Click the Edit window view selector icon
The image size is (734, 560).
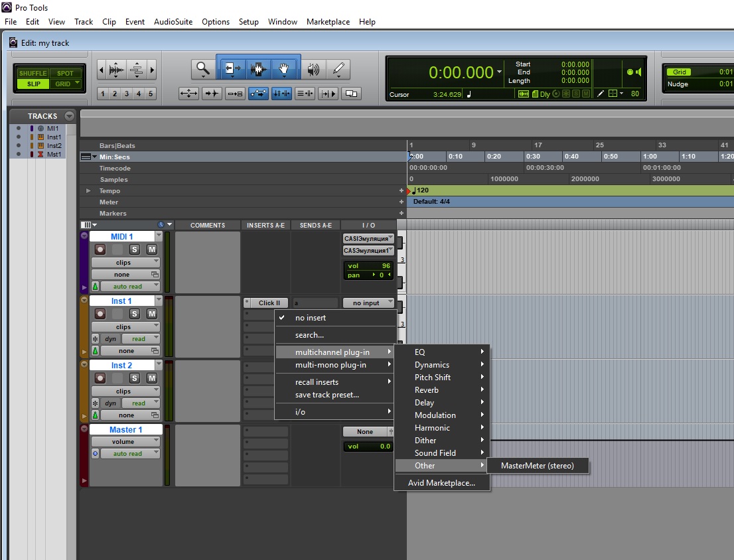[88, 225]
